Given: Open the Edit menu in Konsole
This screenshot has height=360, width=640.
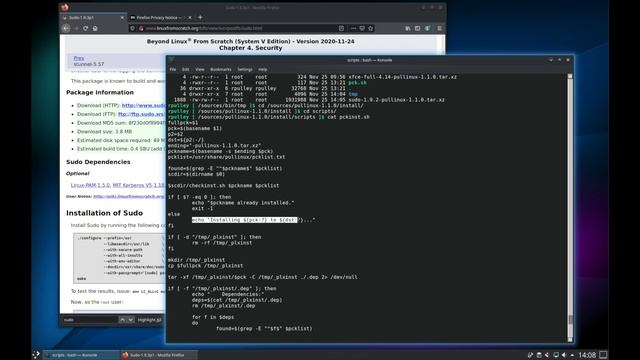Looking at the screenshot, I should tap(185, 69).
